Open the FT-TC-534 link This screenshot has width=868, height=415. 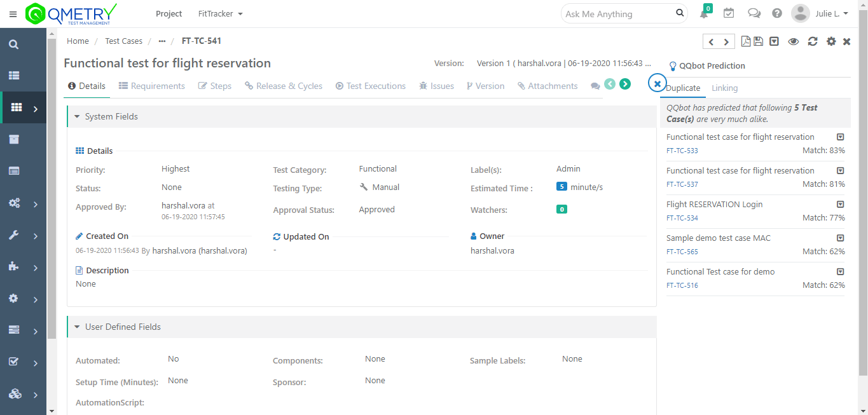[x=682, y=219]
